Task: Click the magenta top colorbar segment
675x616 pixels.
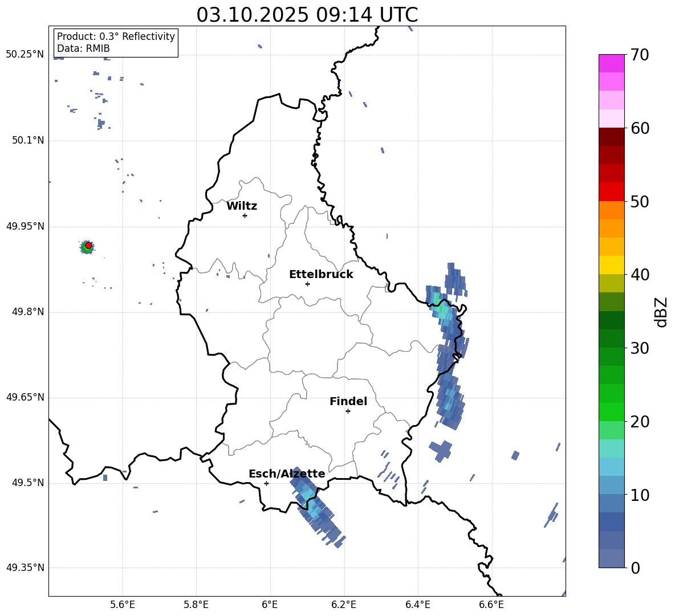Action: [x=611, y=63]
